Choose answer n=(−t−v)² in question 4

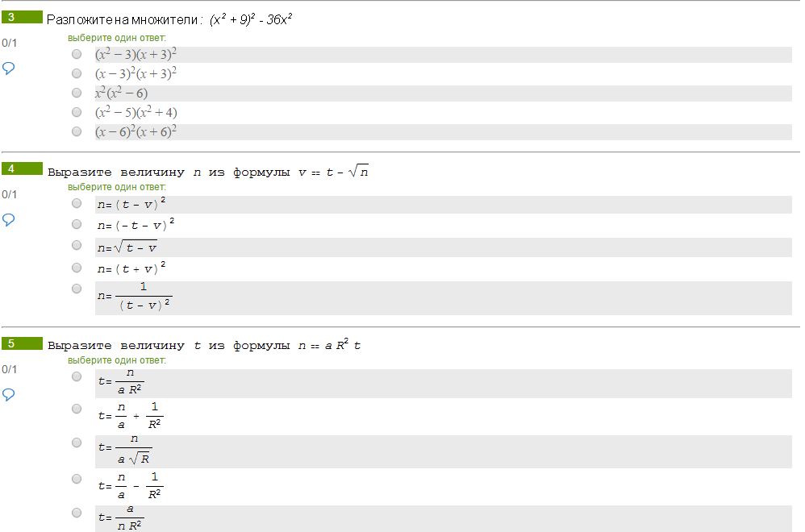(77, 224)
